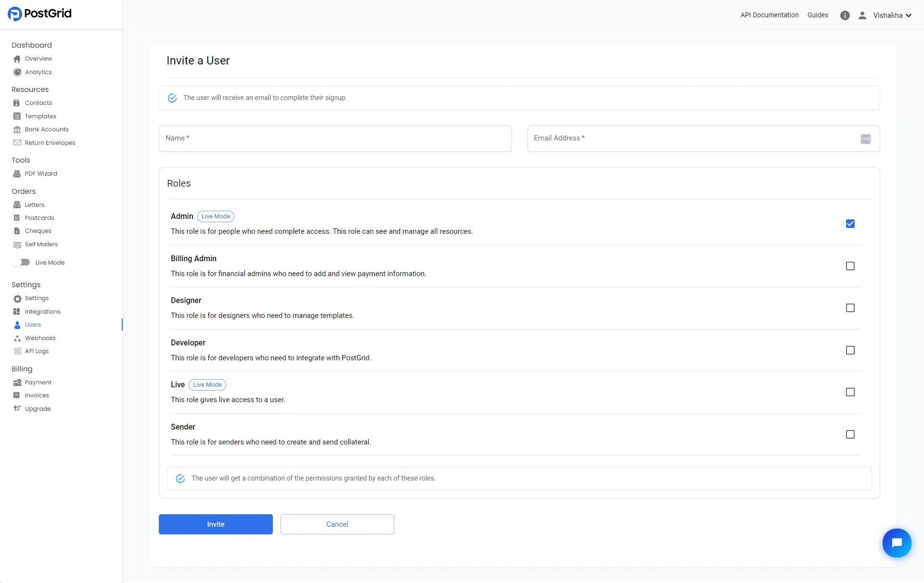Open the Templates page
This screenshot has height=583, width=924.
(x=40, y=116)
